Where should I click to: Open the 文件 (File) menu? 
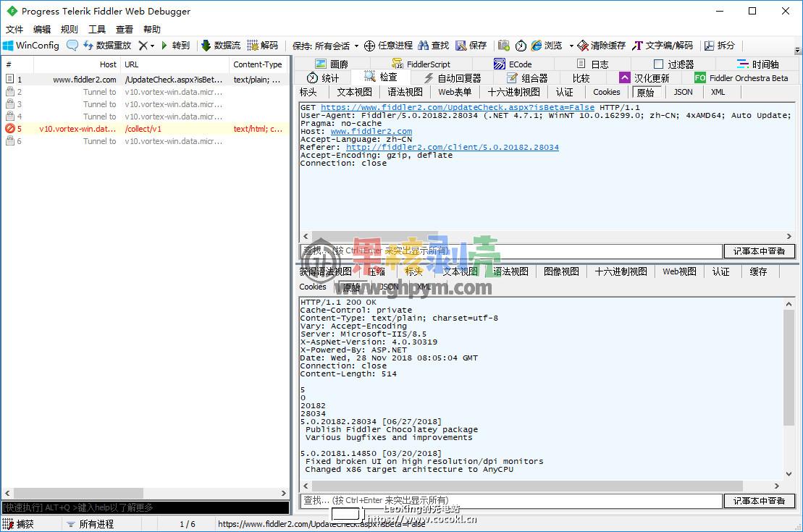click(14, 29)
